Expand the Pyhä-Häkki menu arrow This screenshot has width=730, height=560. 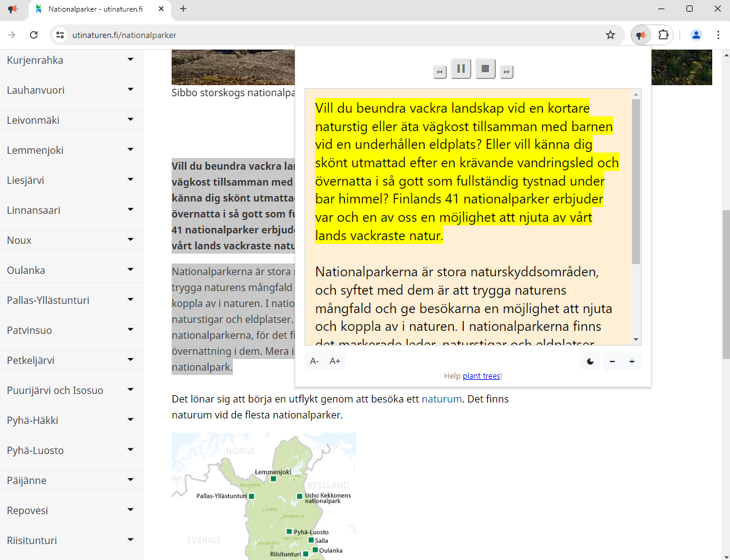tap(131, 420)
